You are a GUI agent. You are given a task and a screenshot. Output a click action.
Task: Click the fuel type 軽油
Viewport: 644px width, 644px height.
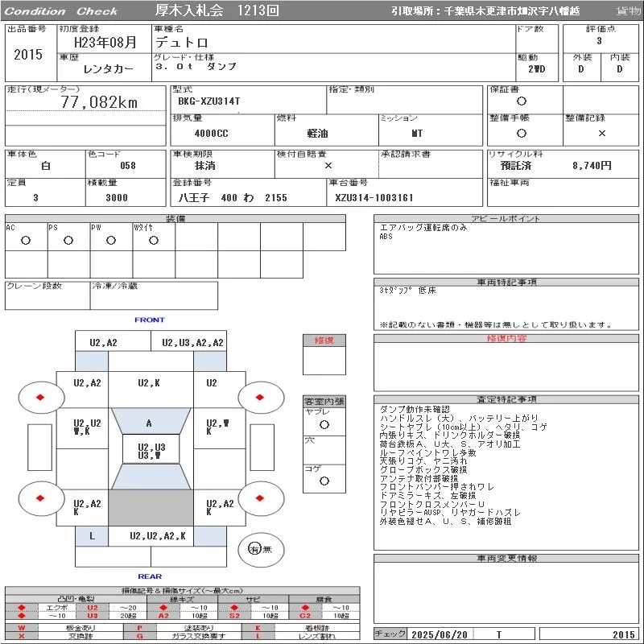(x=317, y=134)
